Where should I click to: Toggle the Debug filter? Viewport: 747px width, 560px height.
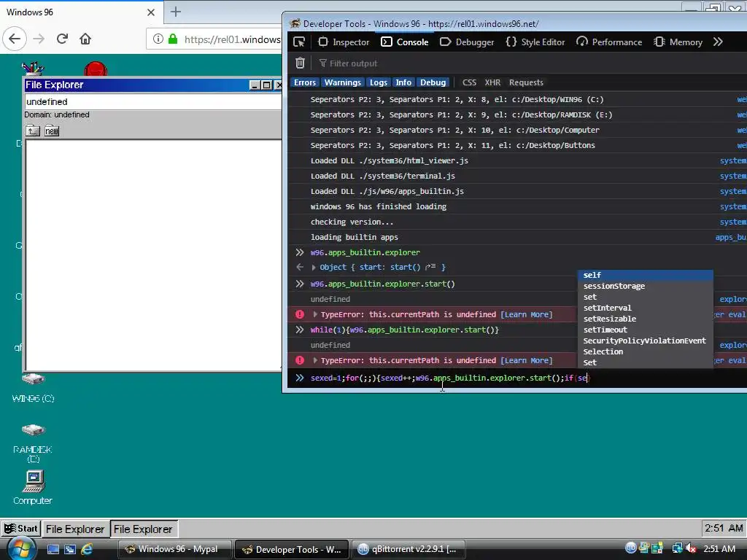tap(433, 82)
